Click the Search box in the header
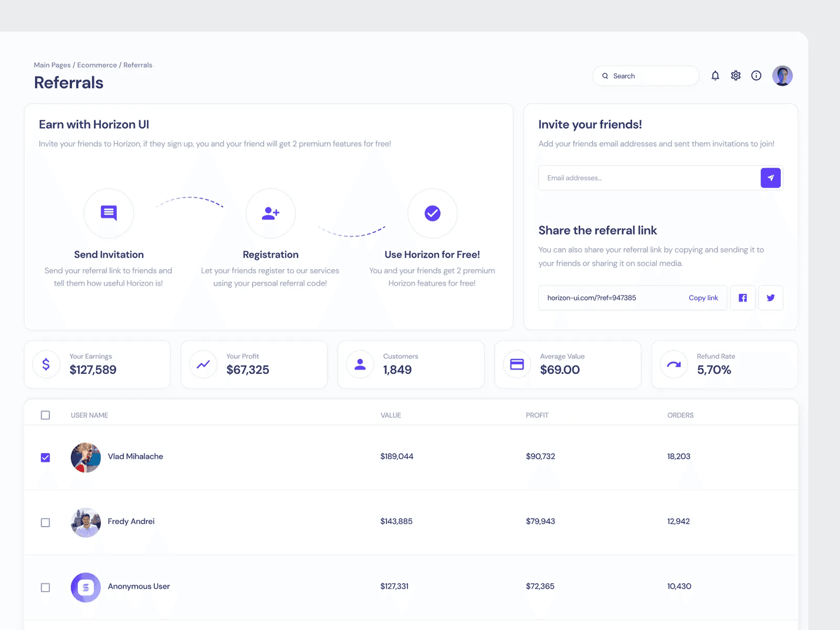Image resolution: width=840 pixels, height=630 pixels. click(645, 76)
